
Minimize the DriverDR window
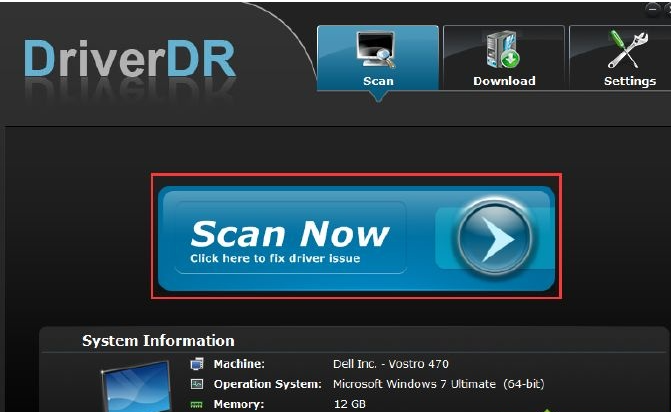coord(653,9)
